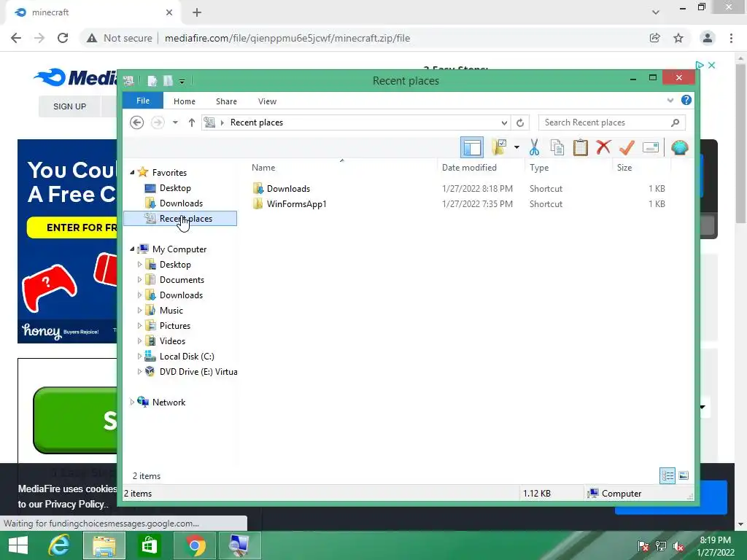Reload the Chrome page
This screenshot has width=747, height=560.
[63, 38]
